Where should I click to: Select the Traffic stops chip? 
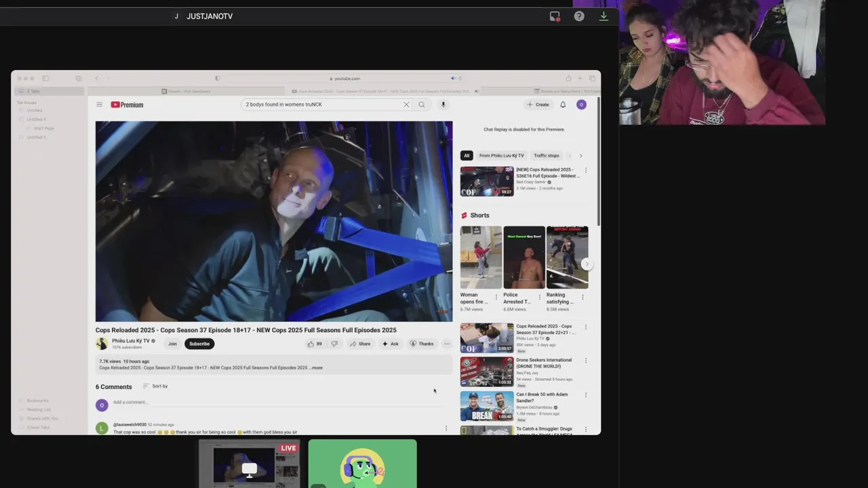click(x=547, y=156)
